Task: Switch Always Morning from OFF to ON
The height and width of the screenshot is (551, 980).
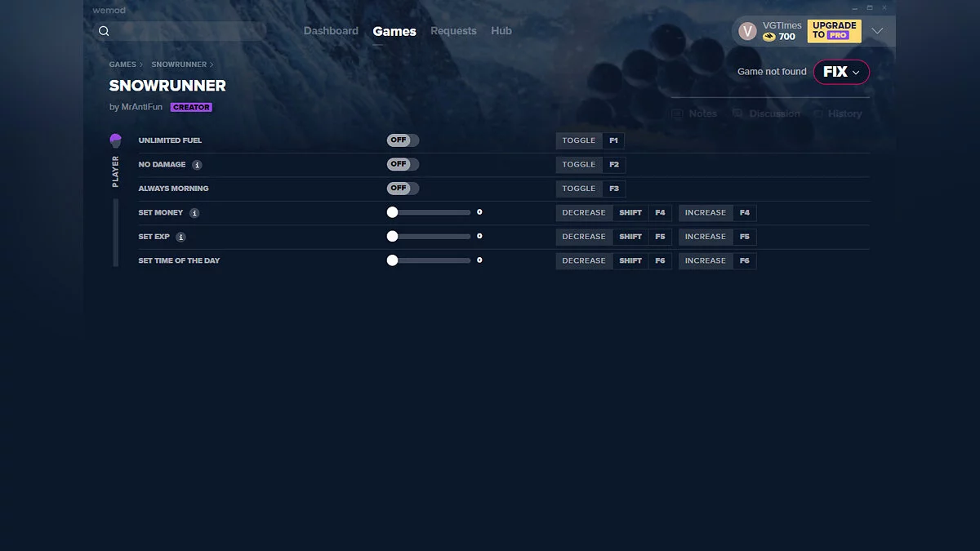Action: [x=403, y=188]
